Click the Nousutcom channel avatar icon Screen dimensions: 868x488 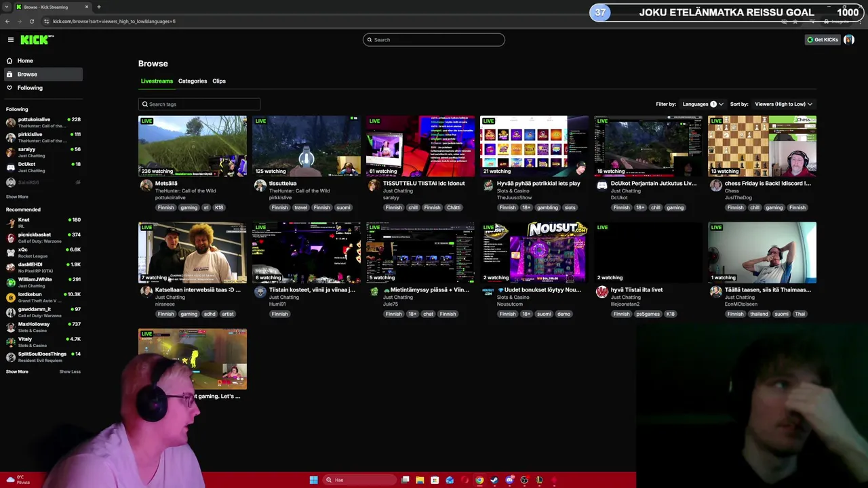[488, 292]
